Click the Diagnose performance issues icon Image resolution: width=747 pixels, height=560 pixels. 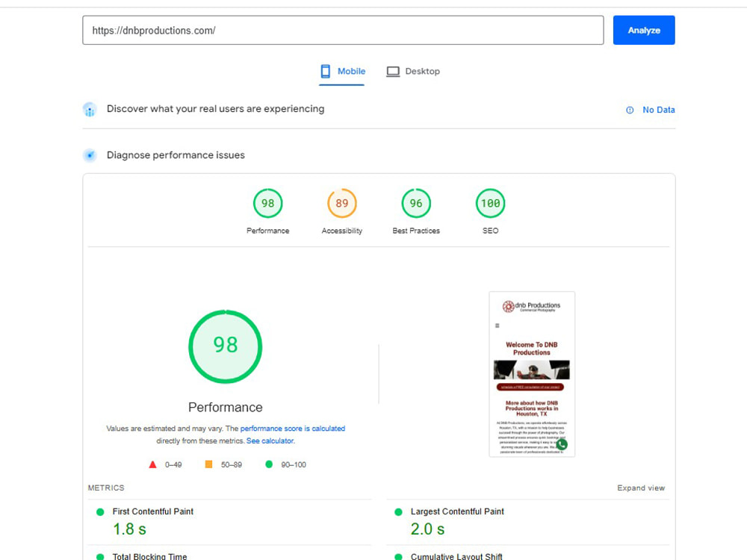click(x=90, y=155)
